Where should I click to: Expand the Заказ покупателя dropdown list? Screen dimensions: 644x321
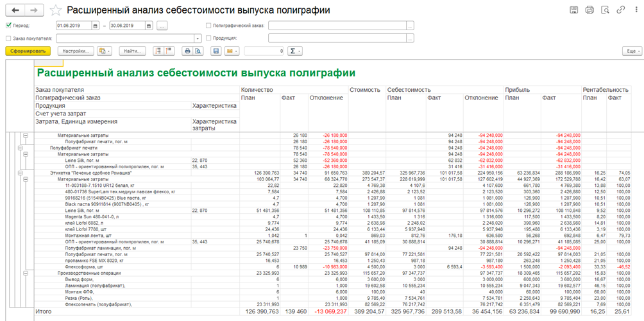[198, 39]
